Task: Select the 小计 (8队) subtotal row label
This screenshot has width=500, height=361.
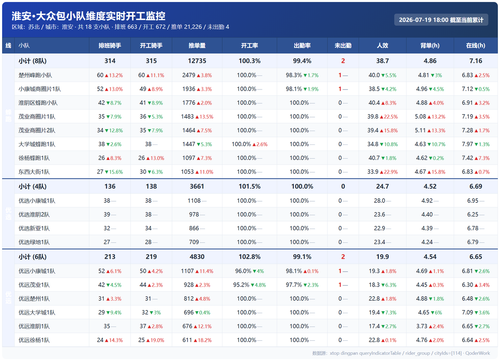Action: pos(32,61)
